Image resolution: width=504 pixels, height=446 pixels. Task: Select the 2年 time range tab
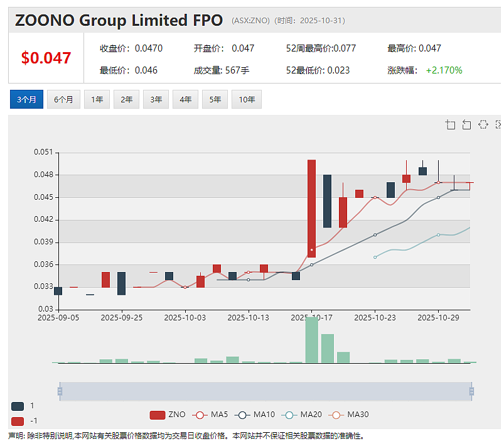tap(127, 99)
